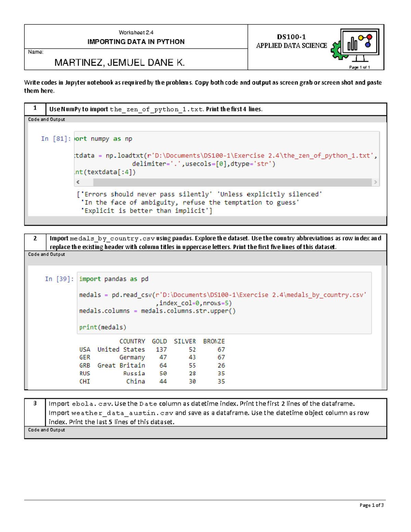This screenshot has height=532, width=411.
Task: Click the Page 1 of 1 label under the logo
Action: [359, 67]
